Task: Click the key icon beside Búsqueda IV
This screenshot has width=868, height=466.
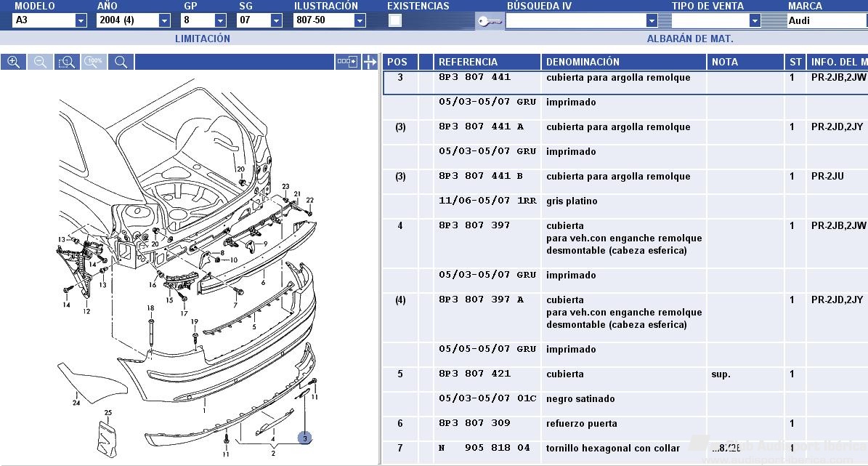Action: pos(490,21)
